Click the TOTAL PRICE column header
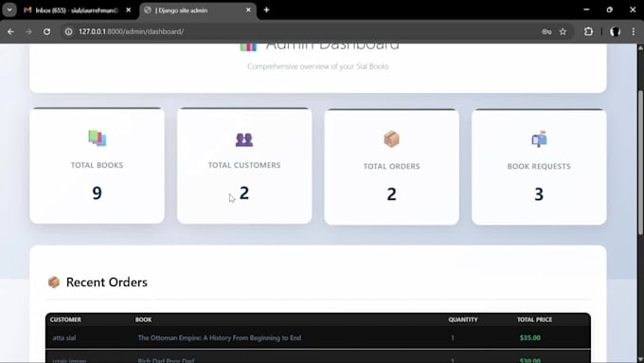 (534, 319)
